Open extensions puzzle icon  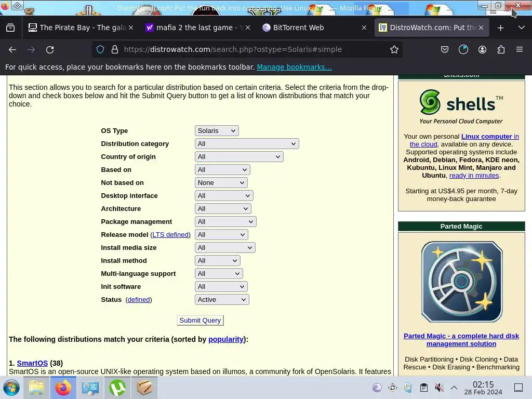[x=501, y=49]
